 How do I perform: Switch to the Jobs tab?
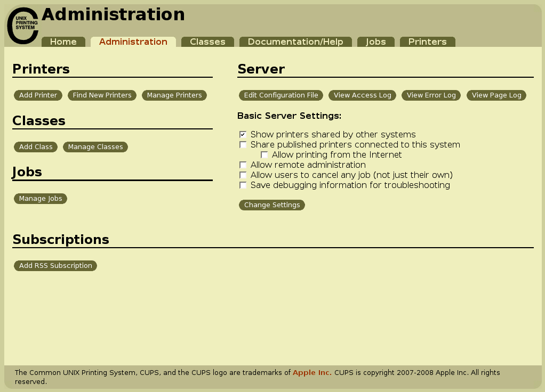click(x=375, y=42)
